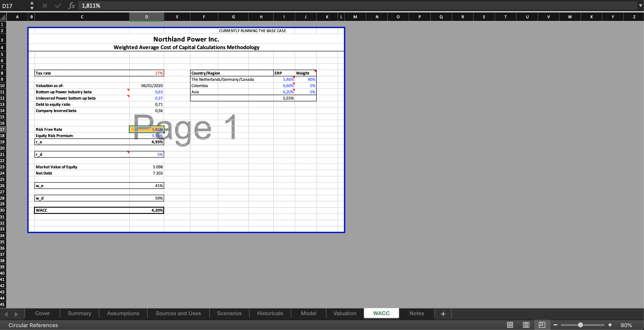Screen dimensions: 644x330
Task: Select Netherlands/Germany/Canada ERP 5,46% cell
Action: 284,79
